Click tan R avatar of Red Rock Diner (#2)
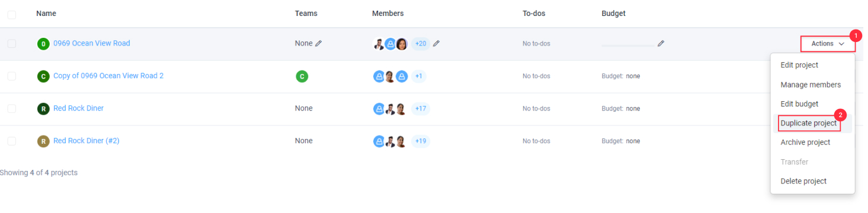Image resolution: width=868 pixels, height=213 pixels. point(43,141)
